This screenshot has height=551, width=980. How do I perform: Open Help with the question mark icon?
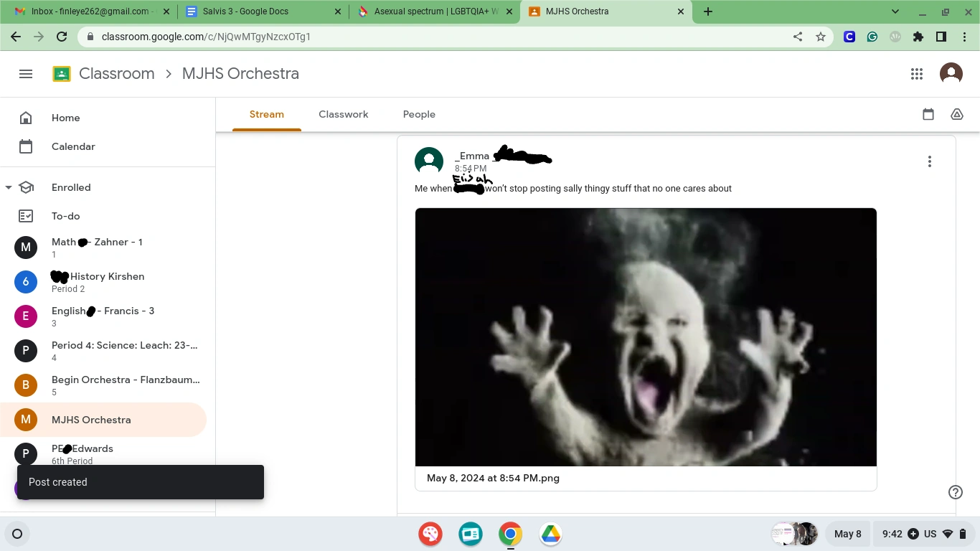tap(955, 492)
